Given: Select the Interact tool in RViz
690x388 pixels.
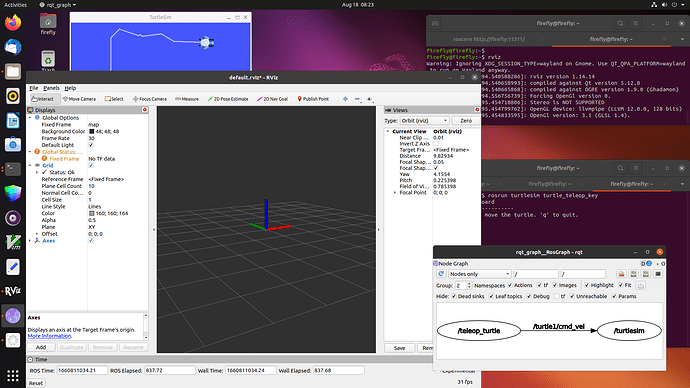Looking at the screenshot, I should tap(43, 99).
